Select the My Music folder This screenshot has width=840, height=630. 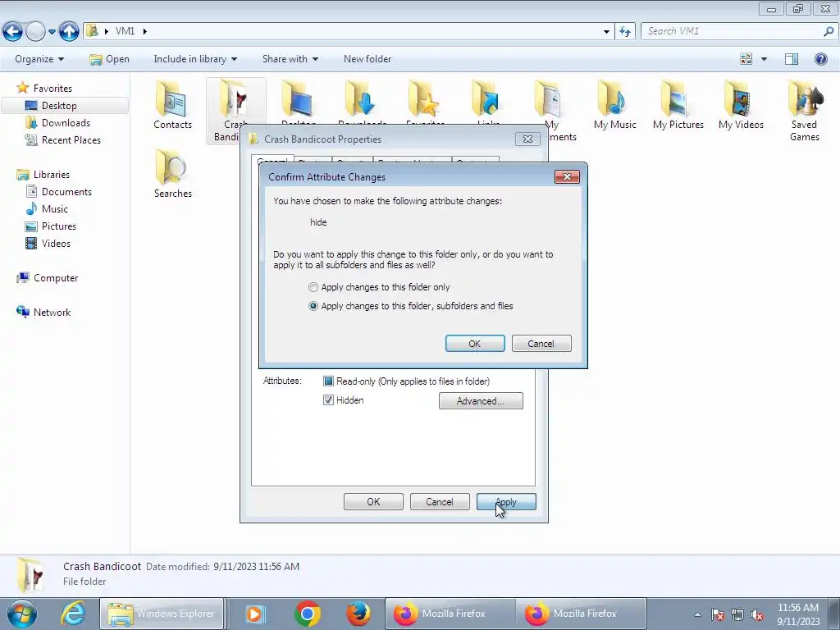pyautogui.click(x=614, y=105)
